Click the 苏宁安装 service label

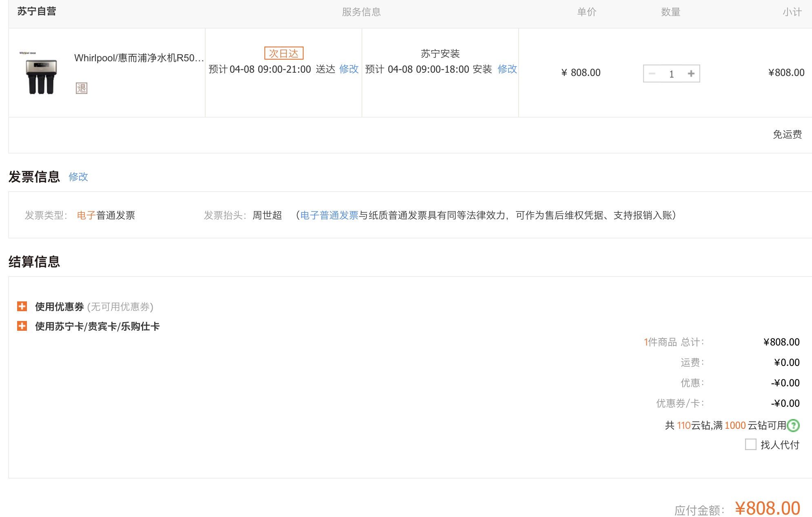440,53
